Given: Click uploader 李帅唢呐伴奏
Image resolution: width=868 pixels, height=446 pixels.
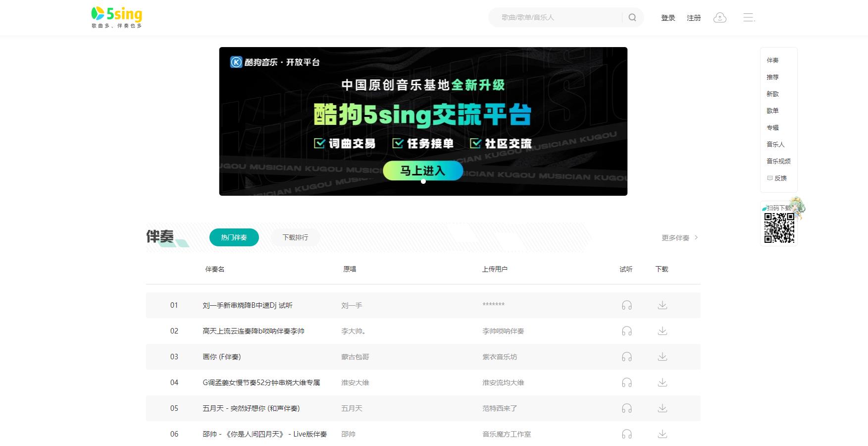Looking at the screenshot, I should [503, 331].
